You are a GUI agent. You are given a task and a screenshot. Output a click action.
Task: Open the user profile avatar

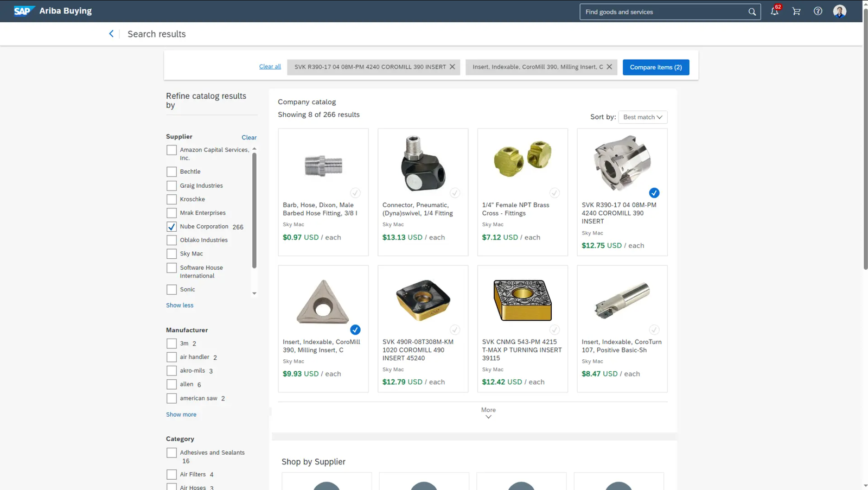pos(839,11)
